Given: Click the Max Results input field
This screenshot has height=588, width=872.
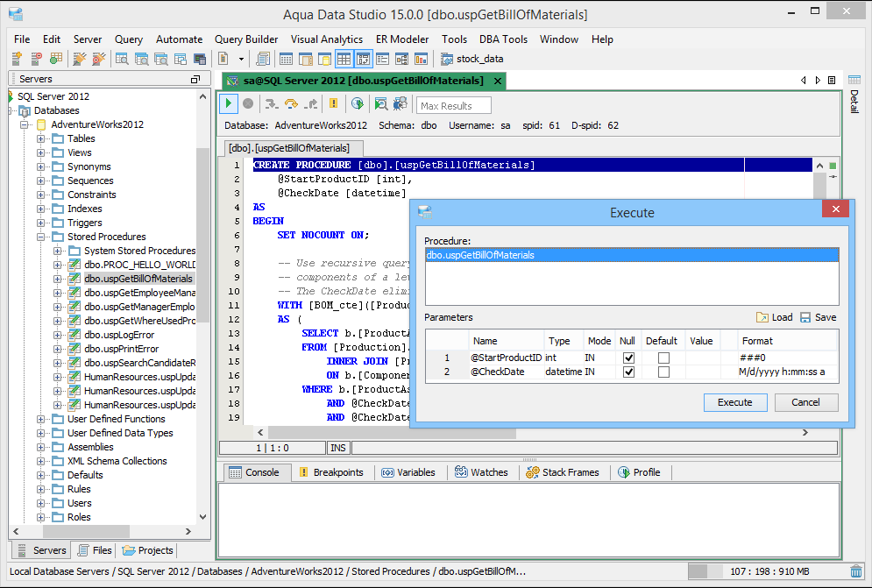Looking at the screenshot, I should tap(453, 106).
